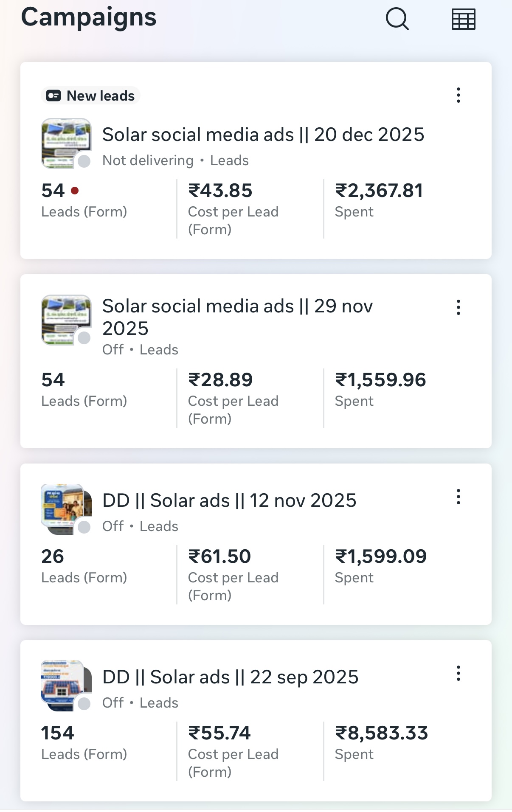The width and height of the screenshot is (512, 812).
Task: Open the campaign search icon
Action: 397,19
